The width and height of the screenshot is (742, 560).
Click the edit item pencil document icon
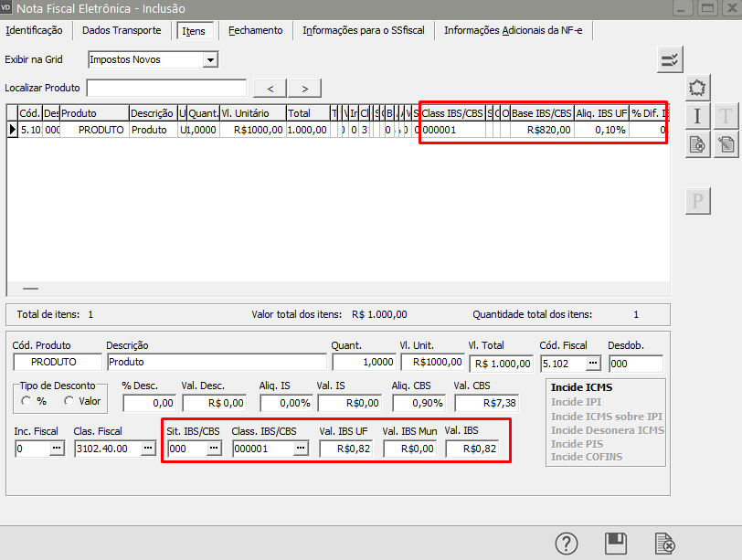pyautogui.click(x=726, y=143)
